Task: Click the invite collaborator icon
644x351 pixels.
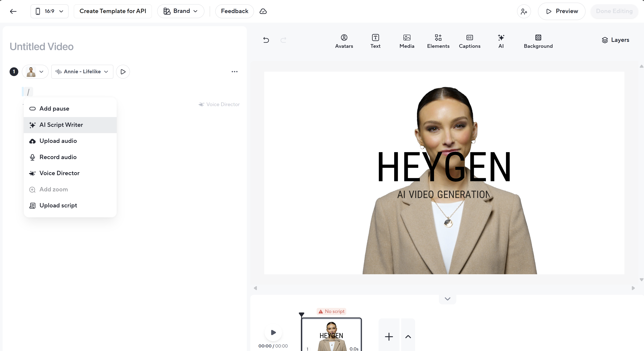Action: pyautogui.click(x=524, y=11)
